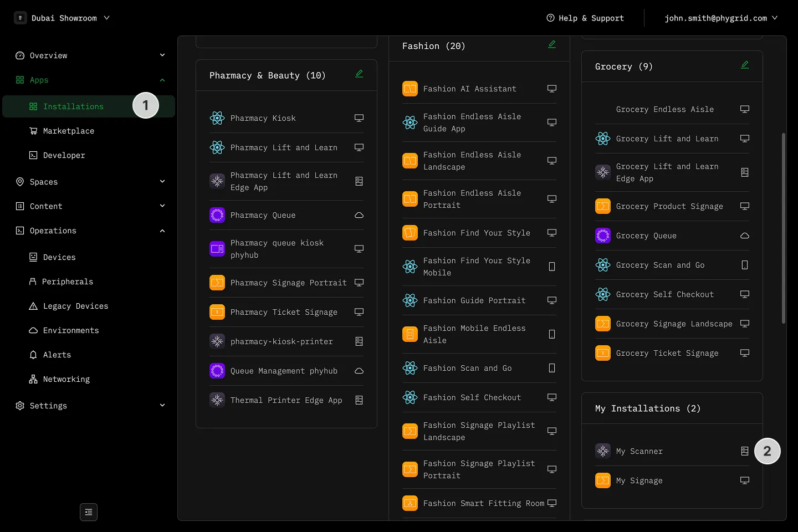
Task: Open the Grocery Self Checkout installation
Action: (x=672, y=294)
